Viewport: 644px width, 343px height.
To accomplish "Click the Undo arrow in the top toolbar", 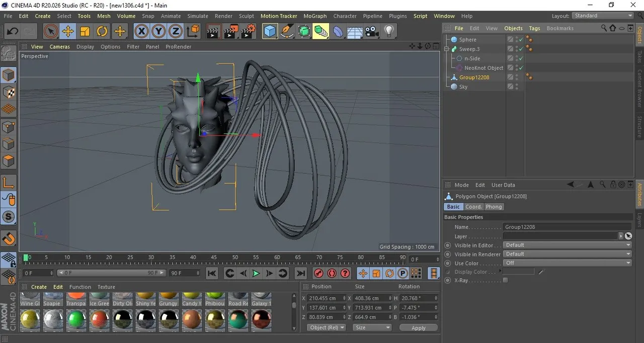I will click(12, 31).
